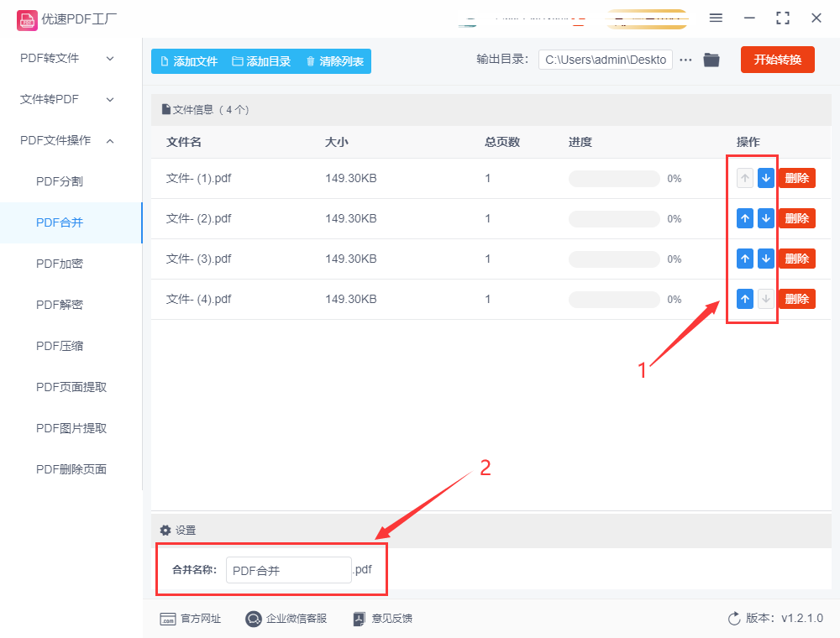Open the PDF解密 menu item
This screenshot has height=638, width=840.
(60, 305)
